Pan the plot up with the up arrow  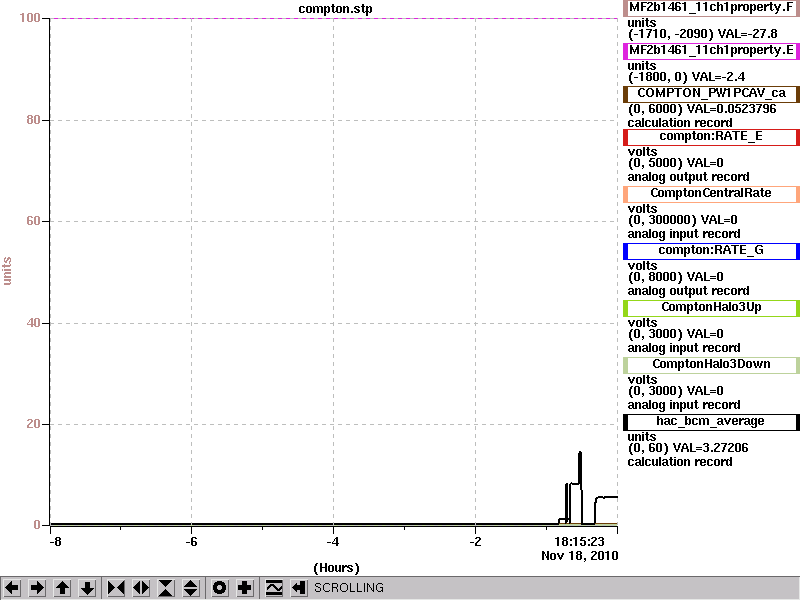[62, 588]
